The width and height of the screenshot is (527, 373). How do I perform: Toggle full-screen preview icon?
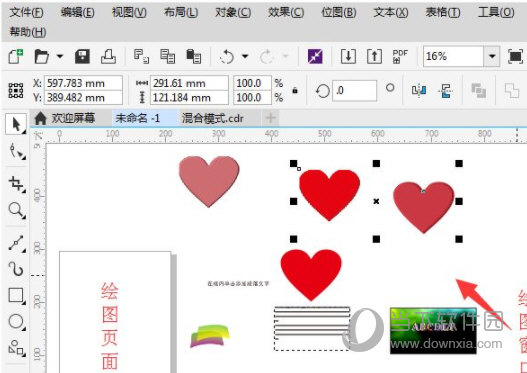[516, 56]
